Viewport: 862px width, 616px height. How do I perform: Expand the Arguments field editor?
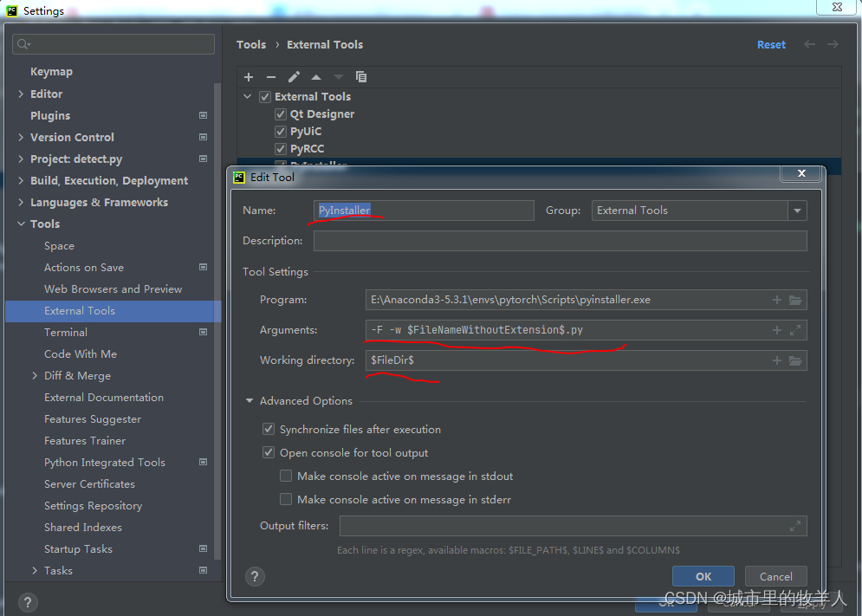tap(795, 330)
